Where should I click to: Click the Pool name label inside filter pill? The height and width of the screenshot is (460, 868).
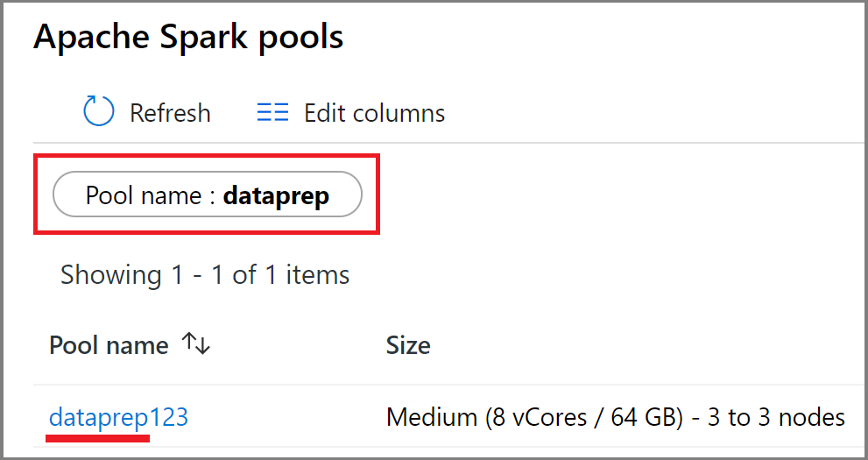click(144, 195)
